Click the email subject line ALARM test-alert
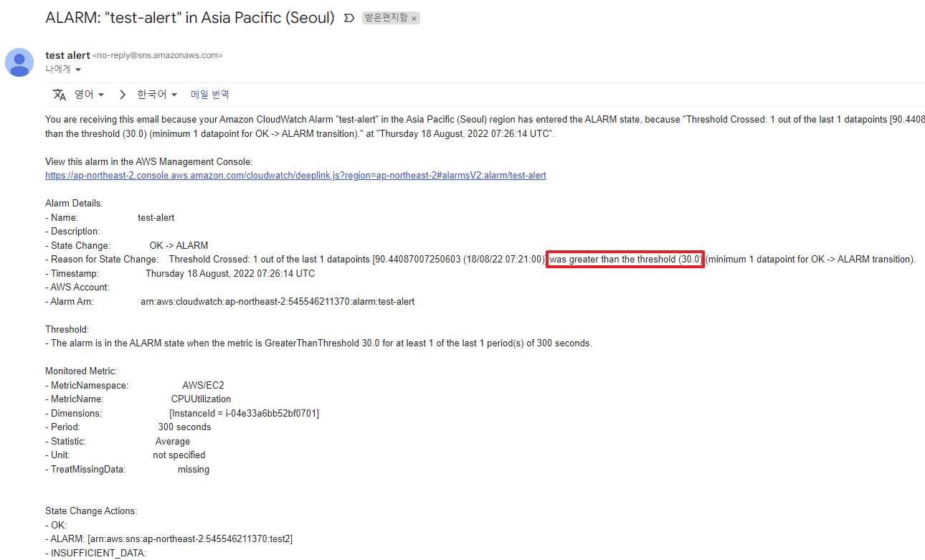The image size is (925, 560). click(x=190, y=18)
